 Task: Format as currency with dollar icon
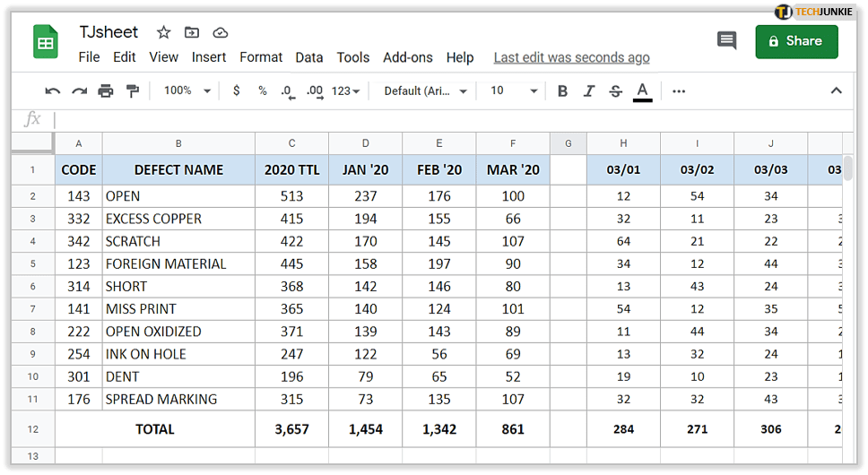(236, 91)
